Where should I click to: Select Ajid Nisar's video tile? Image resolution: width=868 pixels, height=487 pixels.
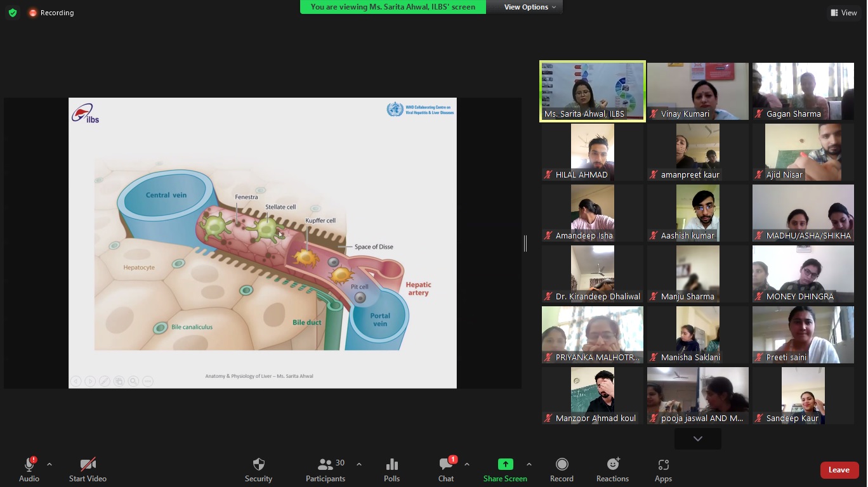pos(803,152)
